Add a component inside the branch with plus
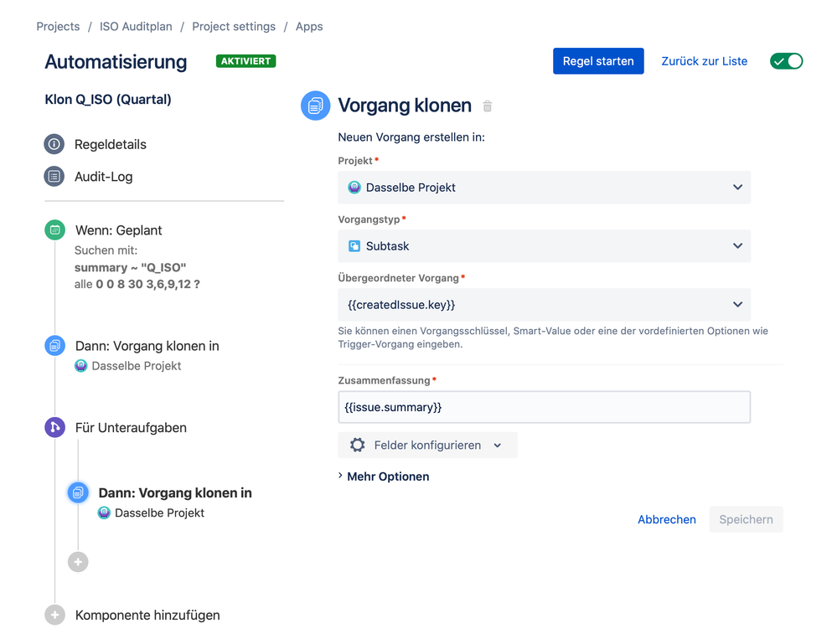 coord(78,562)
